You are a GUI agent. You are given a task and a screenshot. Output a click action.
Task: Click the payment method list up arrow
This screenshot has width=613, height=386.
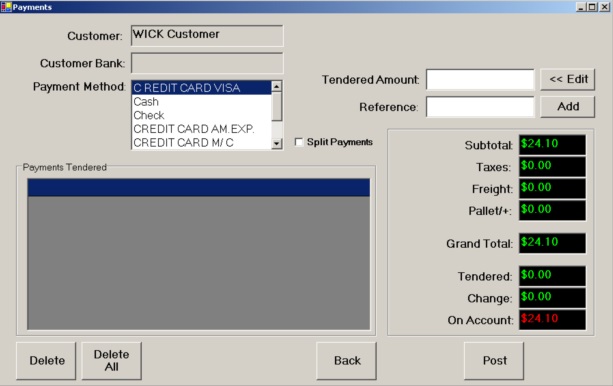click(x=277, y=86)
